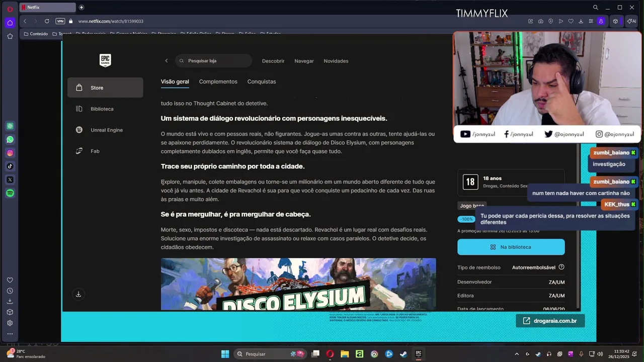Click the Windows taskbar Pesquisar box
Screen dimensions: 644x362
click(x=271, y=354)
